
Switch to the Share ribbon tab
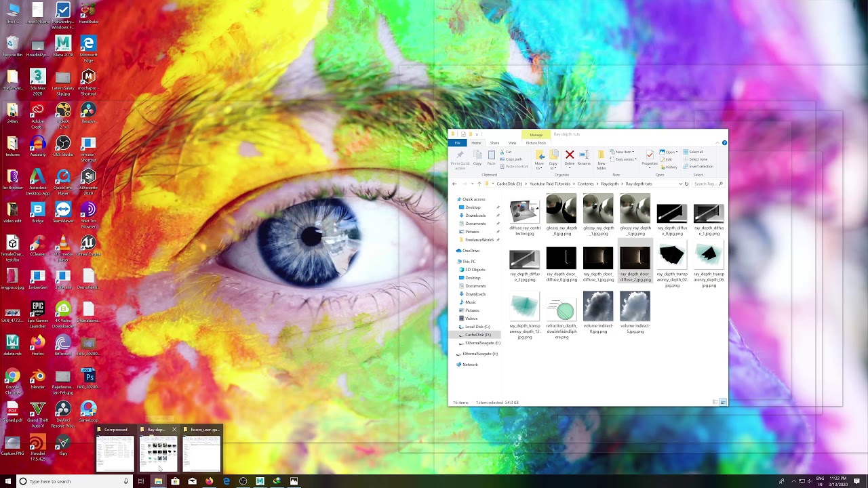pyautogui.click(x=494, y=143)
